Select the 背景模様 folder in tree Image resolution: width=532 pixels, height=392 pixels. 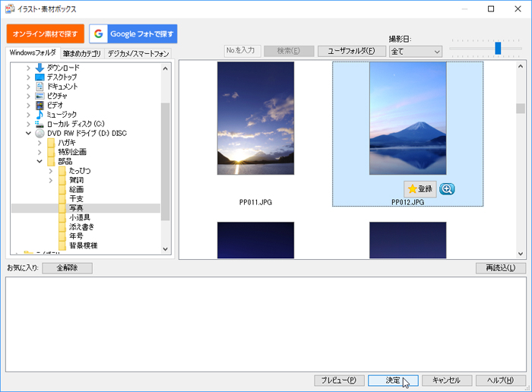(83, 245)
